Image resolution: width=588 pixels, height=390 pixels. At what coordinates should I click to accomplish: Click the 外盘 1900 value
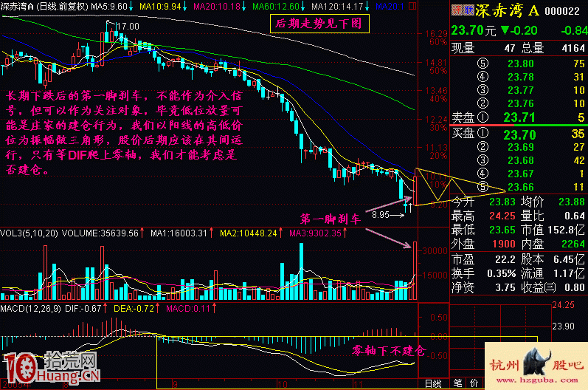tap(504, 244)
